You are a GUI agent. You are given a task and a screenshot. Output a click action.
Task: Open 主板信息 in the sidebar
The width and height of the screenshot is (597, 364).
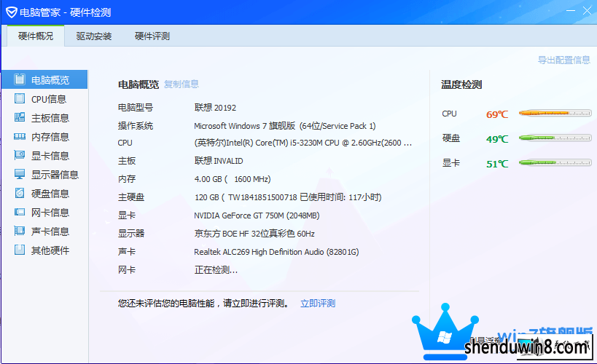[44, 117]
